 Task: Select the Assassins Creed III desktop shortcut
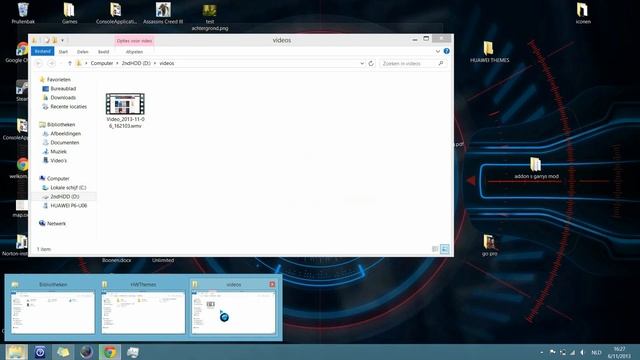(163, 13)
